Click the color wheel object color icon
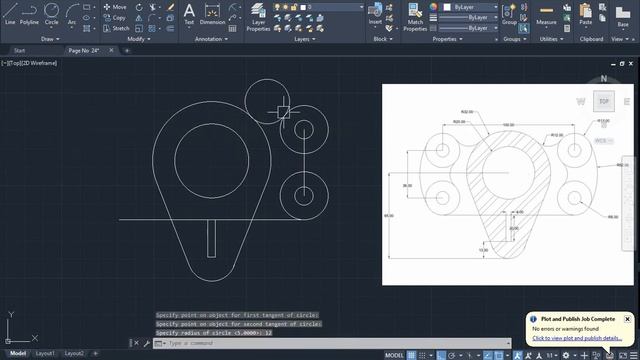640x360 pixels. point(433,7)
